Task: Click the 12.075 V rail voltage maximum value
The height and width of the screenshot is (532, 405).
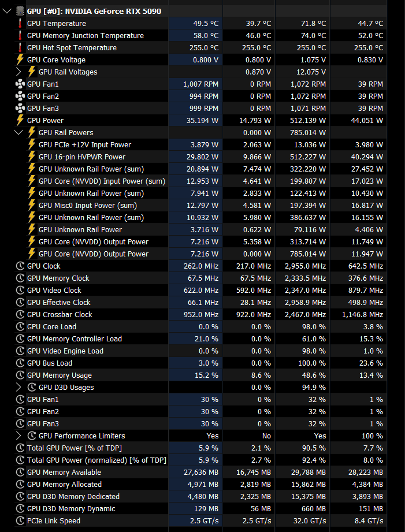Action: tap(311, 72)
